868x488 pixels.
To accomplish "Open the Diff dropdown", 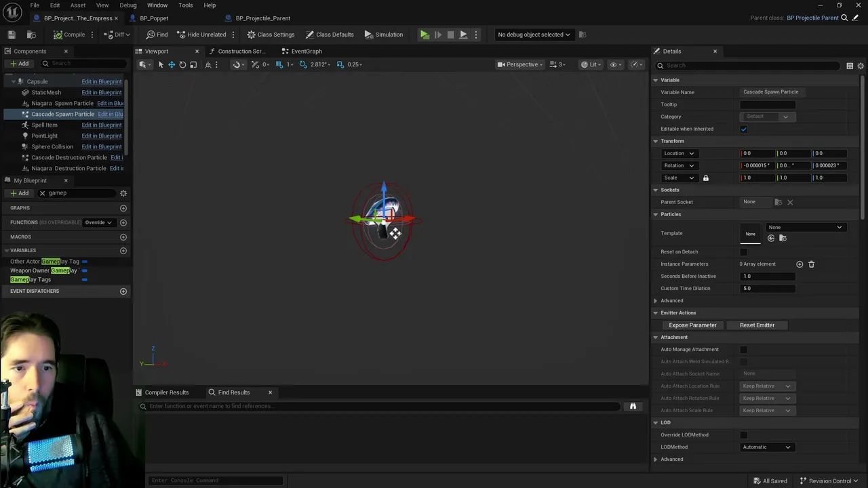I will click(117, 35).
